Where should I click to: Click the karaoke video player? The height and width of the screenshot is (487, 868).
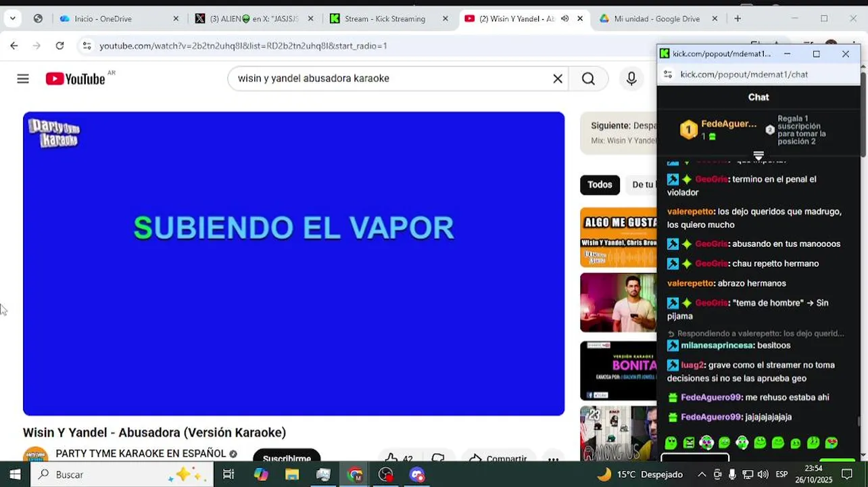coord(293,264)
